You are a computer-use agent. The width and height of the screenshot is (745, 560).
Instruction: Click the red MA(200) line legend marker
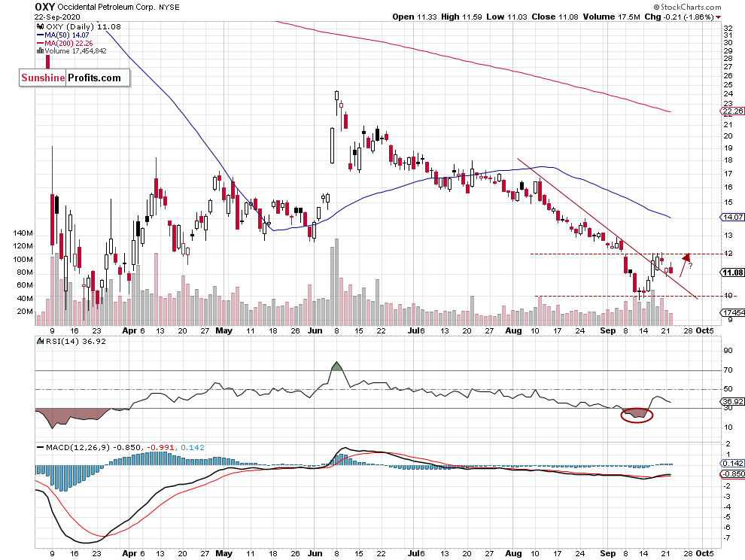point(41,43)
